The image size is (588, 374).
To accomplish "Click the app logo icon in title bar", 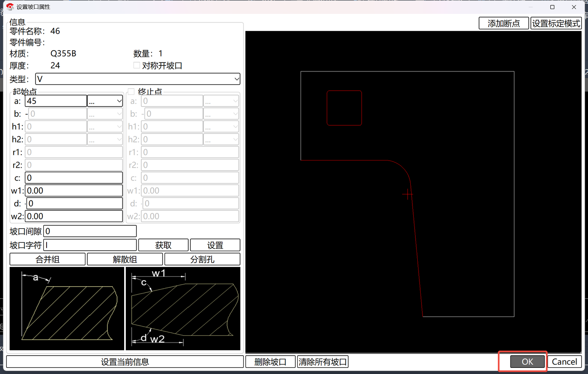I will (x=10, y=7).
